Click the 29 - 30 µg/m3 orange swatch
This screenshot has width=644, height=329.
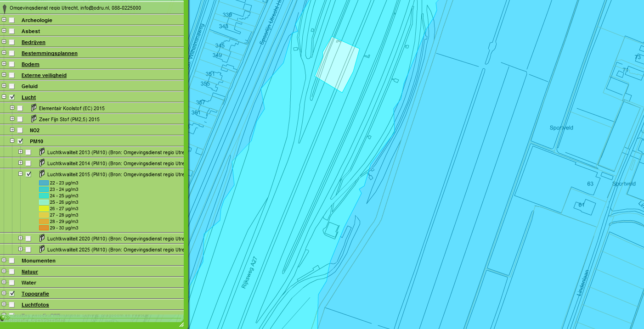click(44, 228)
